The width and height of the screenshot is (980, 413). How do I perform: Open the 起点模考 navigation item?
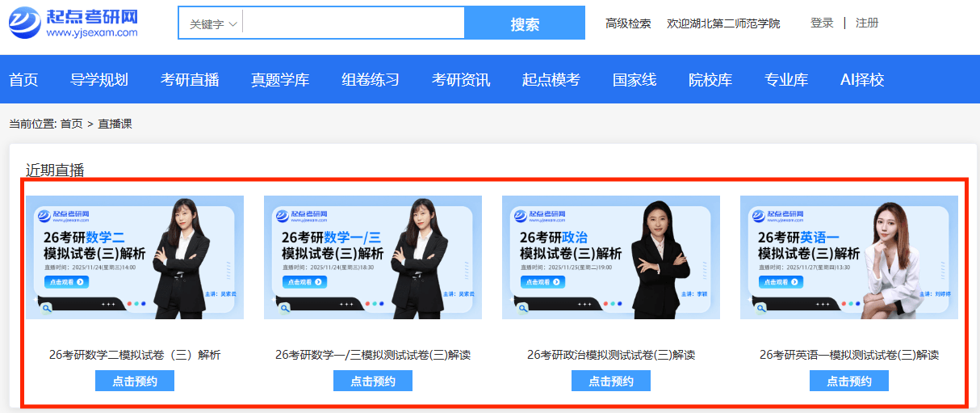pos(551,80)
